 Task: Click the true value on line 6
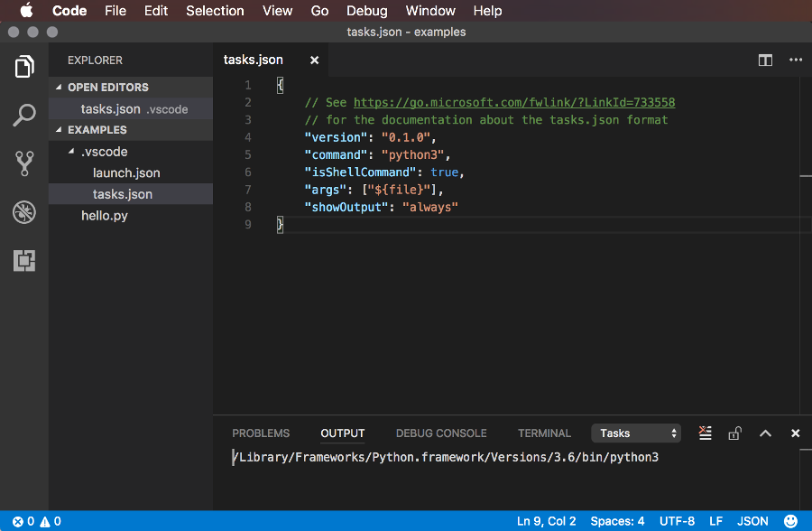pos(444,172)
